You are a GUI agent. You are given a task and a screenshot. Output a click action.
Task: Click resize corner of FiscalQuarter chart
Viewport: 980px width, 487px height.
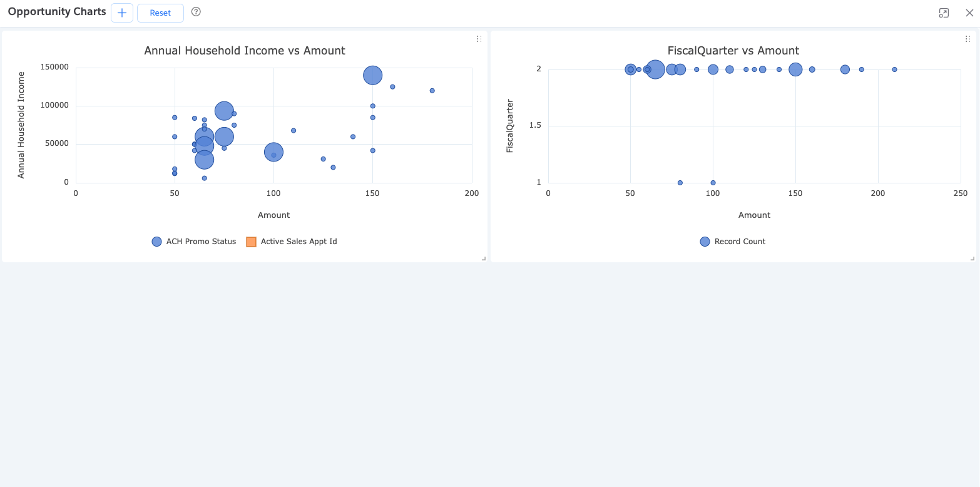[x=972, y=258]
